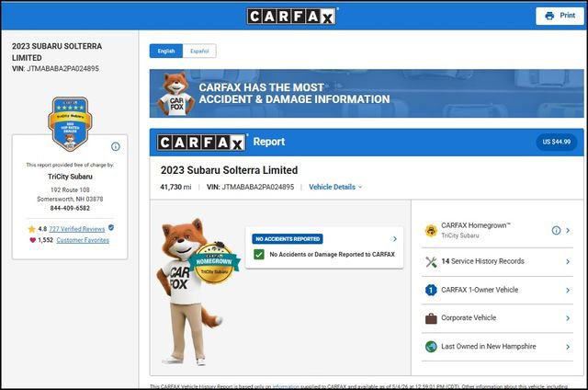The width and height of the screenshot is (588, 390).
Task: Click the heart favorites icon
Action: [33, 240]
